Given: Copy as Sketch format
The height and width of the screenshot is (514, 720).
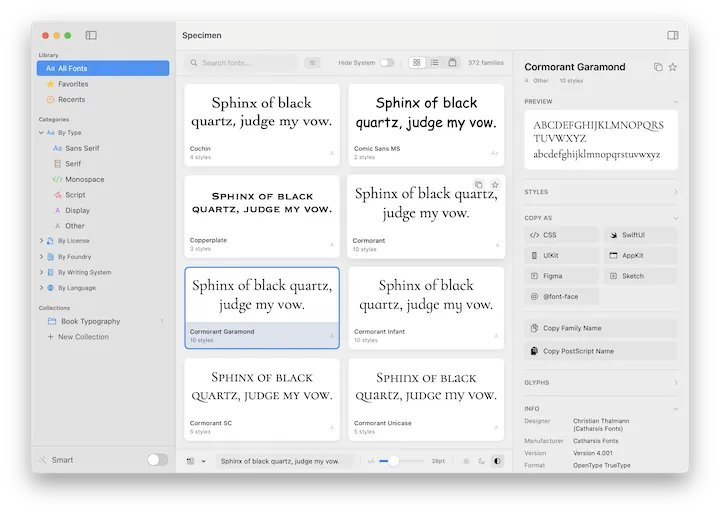Looking at the screenshot, I should click(x=640, y=276).
